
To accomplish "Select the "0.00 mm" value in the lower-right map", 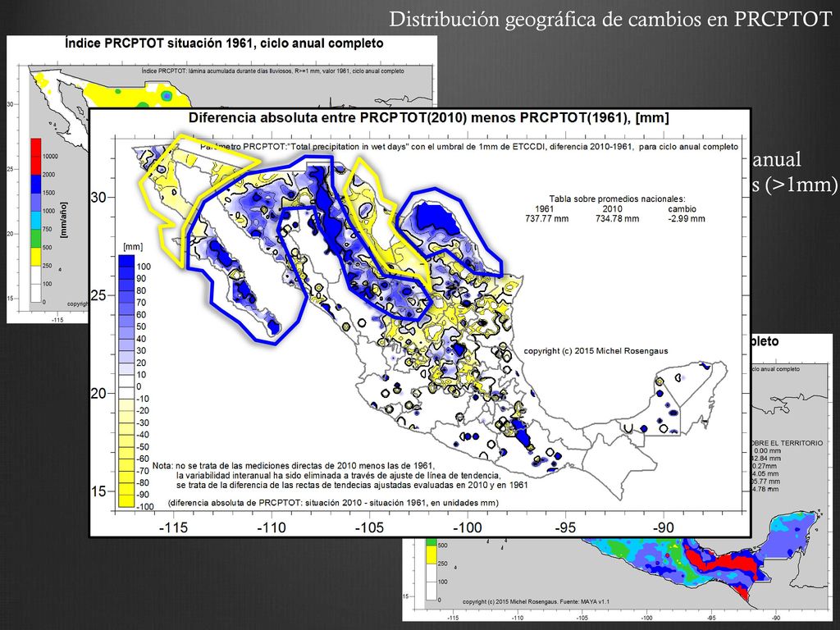I will coord(767,451).
